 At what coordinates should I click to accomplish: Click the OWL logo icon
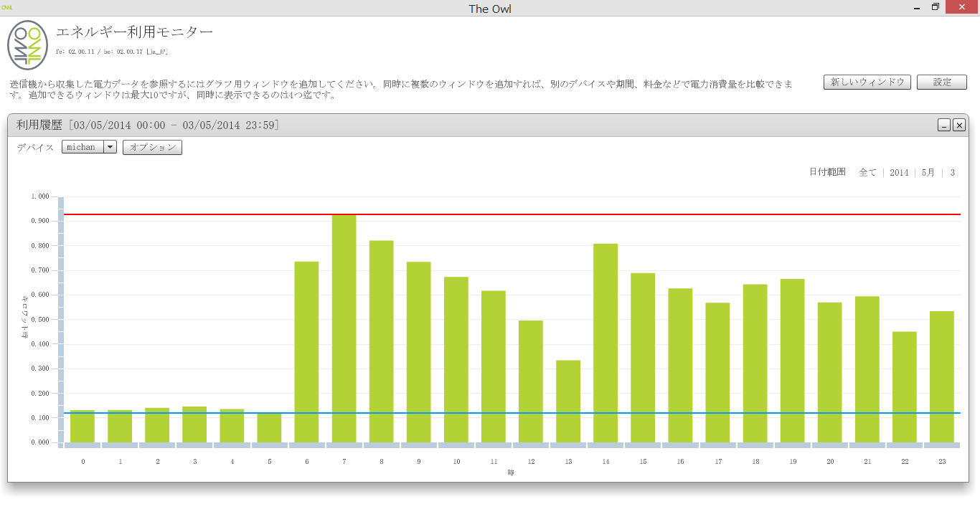pyautogui.click(x=27, y=45)
